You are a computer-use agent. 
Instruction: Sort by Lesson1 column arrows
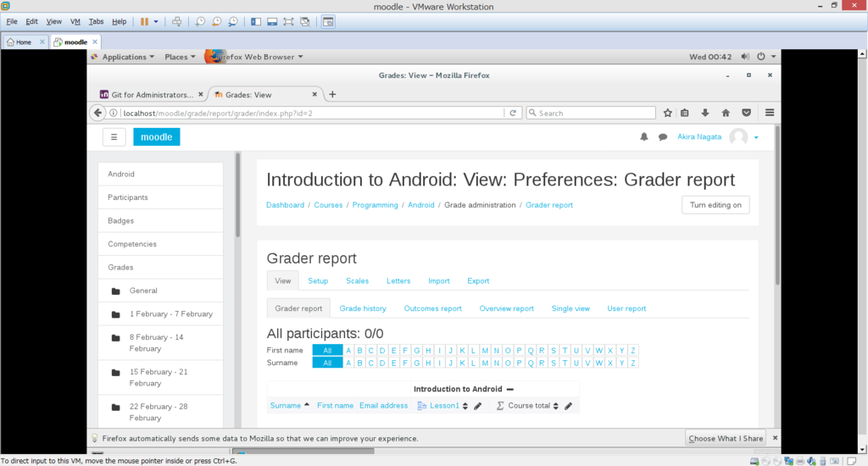coord(465,406)
